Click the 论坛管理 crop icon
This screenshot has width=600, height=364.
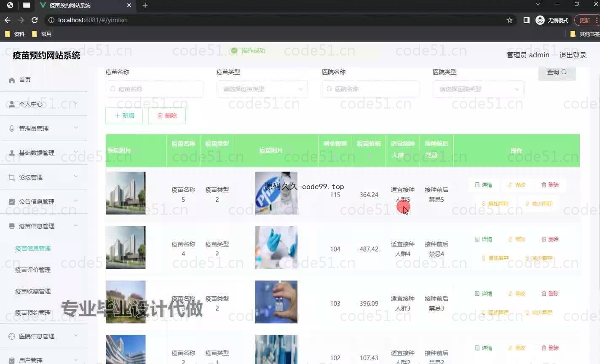point(12,177)
